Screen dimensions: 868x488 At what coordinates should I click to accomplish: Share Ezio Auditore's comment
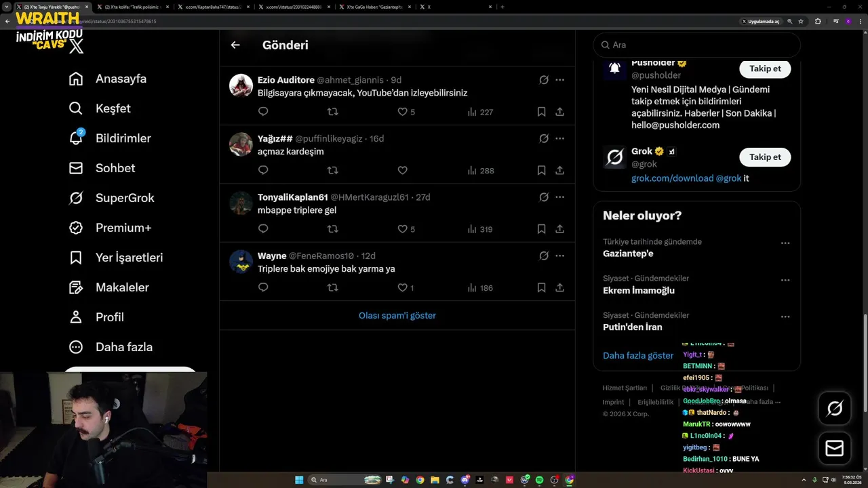coord(559,112)
